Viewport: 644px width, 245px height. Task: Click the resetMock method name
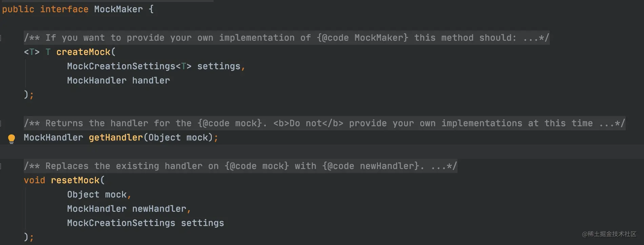75,181
